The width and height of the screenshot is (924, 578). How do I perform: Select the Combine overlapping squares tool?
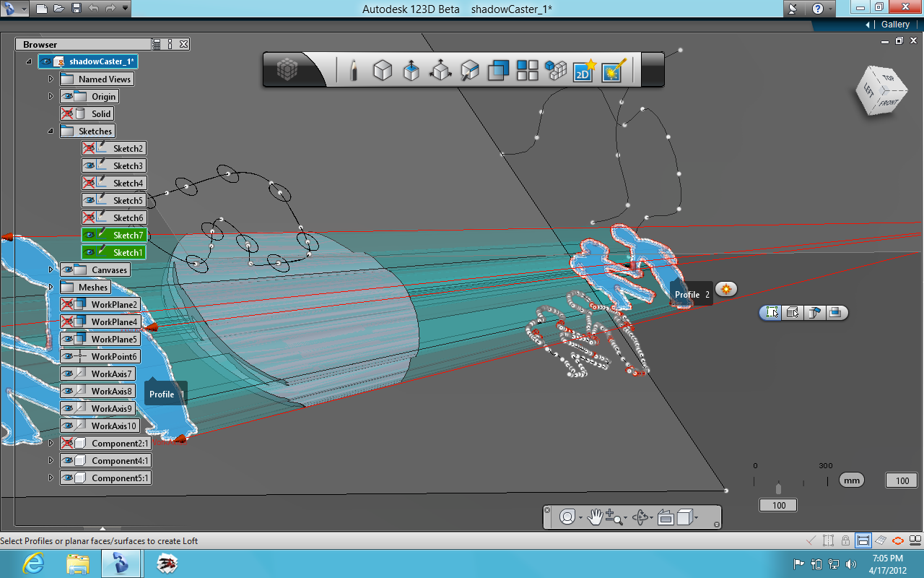[499, 70]
